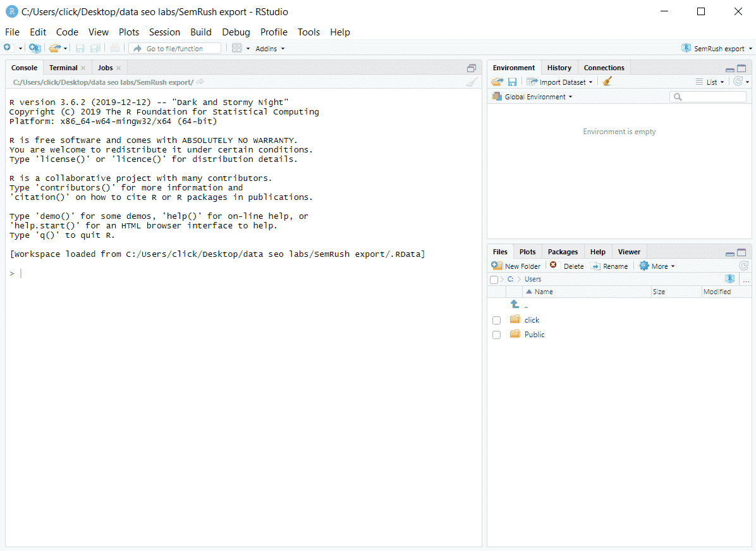Switch to the Help tab in lower pane
The width and height of the screenshot is (756, 551).
tap(598, 251)
